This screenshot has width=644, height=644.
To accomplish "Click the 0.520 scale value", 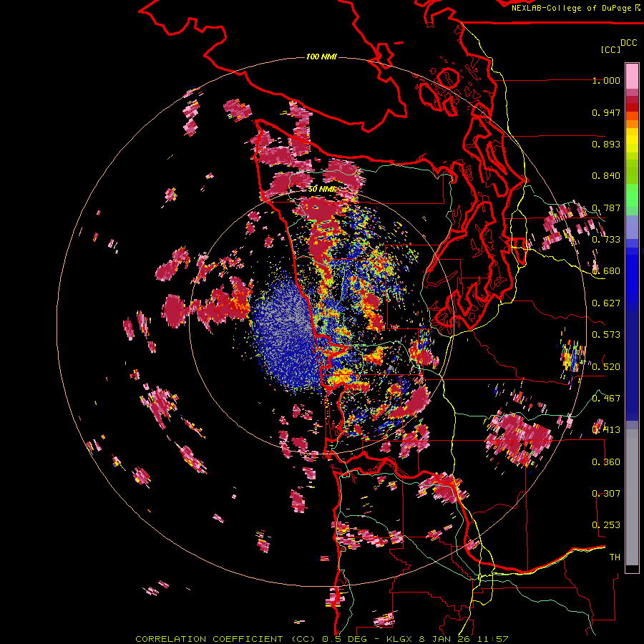I will click(606, 366).
